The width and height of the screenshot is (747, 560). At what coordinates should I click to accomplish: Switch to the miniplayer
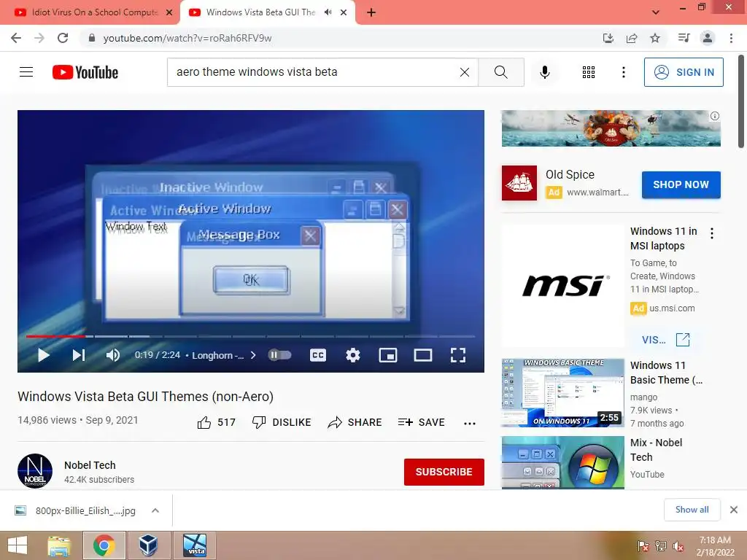[388, 355]
